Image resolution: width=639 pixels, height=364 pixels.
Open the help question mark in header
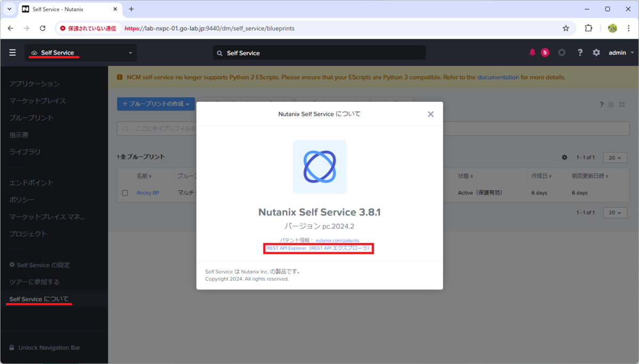580,53
